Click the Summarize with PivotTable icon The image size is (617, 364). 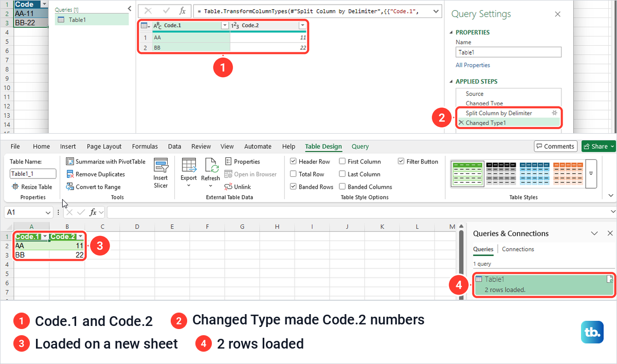[70, 161]
